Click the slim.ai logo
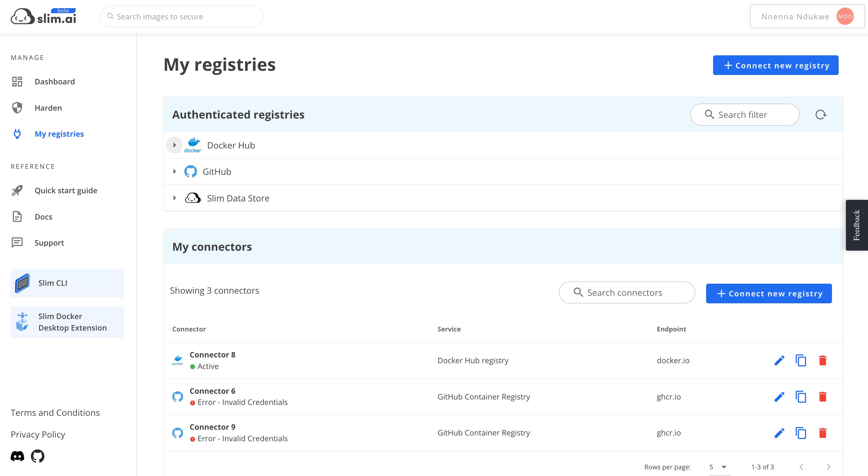Screen dimensions: 868x476 [44, 17]
